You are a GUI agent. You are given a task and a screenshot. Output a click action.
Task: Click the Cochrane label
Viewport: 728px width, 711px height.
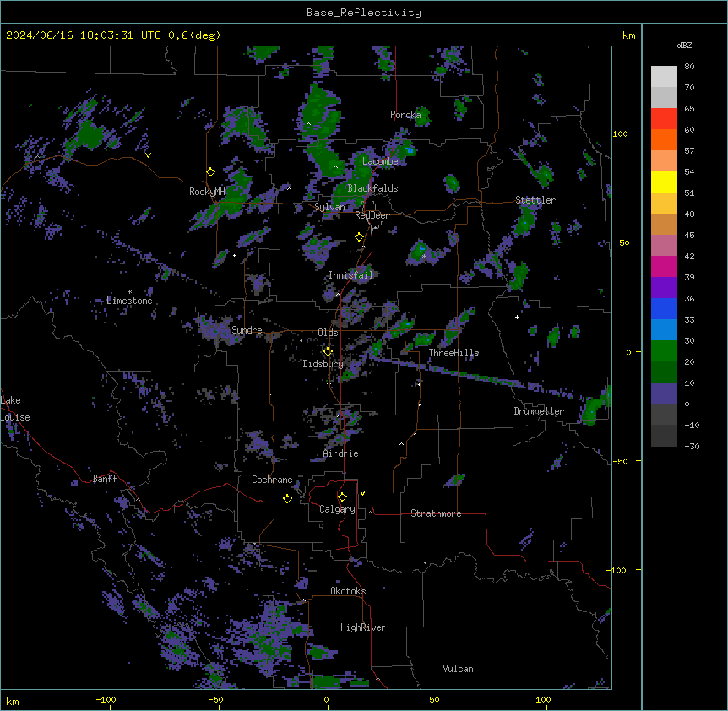point(272,480)
